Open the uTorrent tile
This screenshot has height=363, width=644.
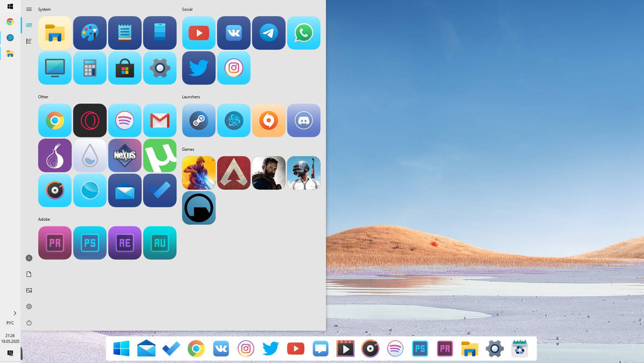click(x=160, y=155)
